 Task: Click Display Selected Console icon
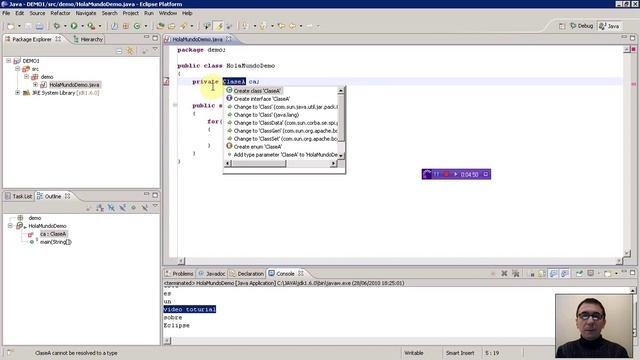[x=591, y=273]
